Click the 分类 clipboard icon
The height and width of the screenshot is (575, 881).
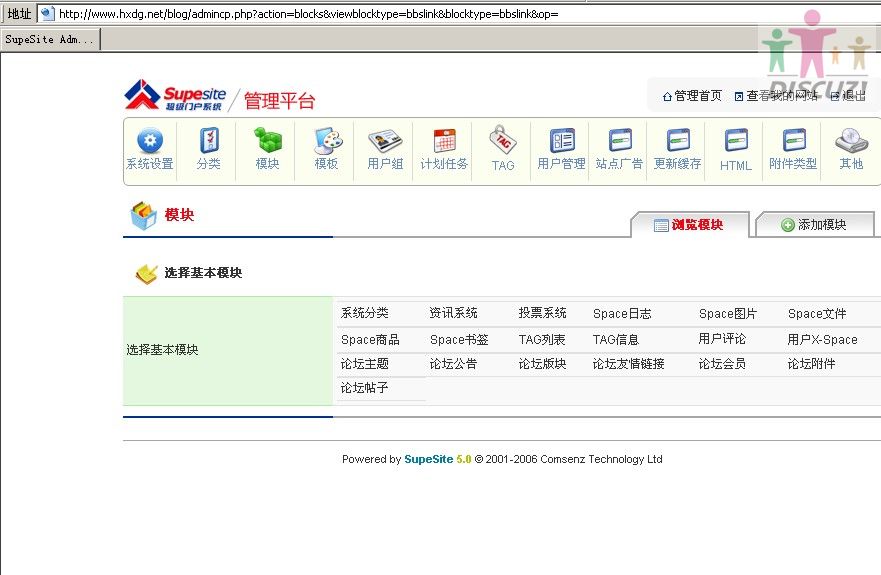point(209,140)
